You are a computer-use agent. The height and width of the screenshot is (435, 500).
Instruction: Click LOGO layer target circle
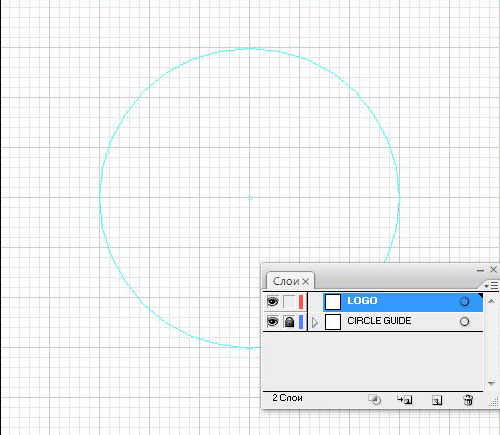(x=464, y=302)
